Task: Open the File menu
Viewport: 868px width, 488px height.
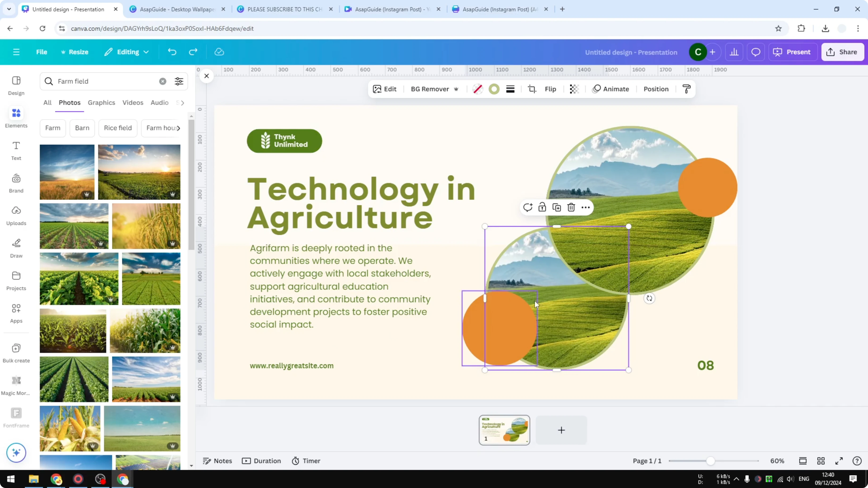Action: pos(42,52)
